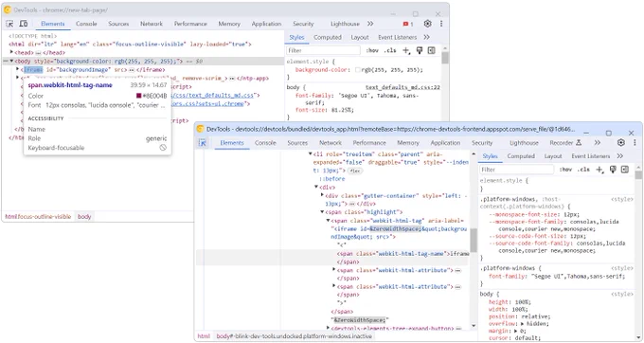Select body#-blink-dev-tools breadcrumb in front window
This screenshot has width=644, height=343.
click(x=295, y=336)
